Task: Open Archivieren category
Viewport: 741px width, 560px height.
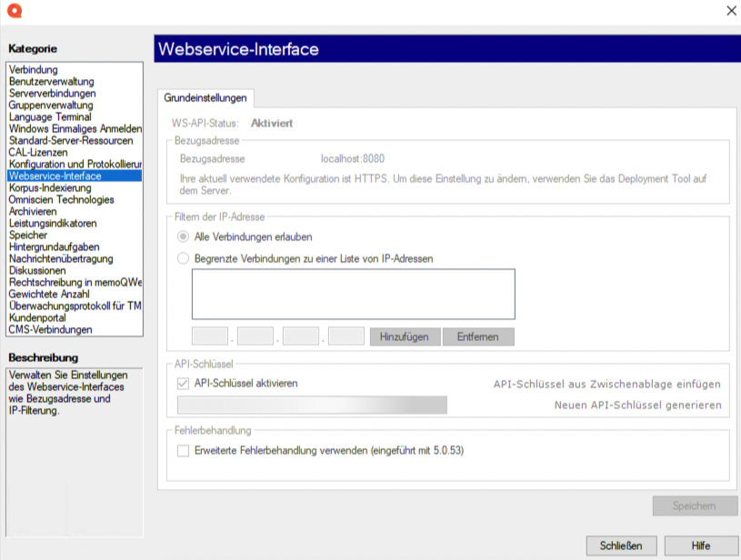Action: click(75, 211)
